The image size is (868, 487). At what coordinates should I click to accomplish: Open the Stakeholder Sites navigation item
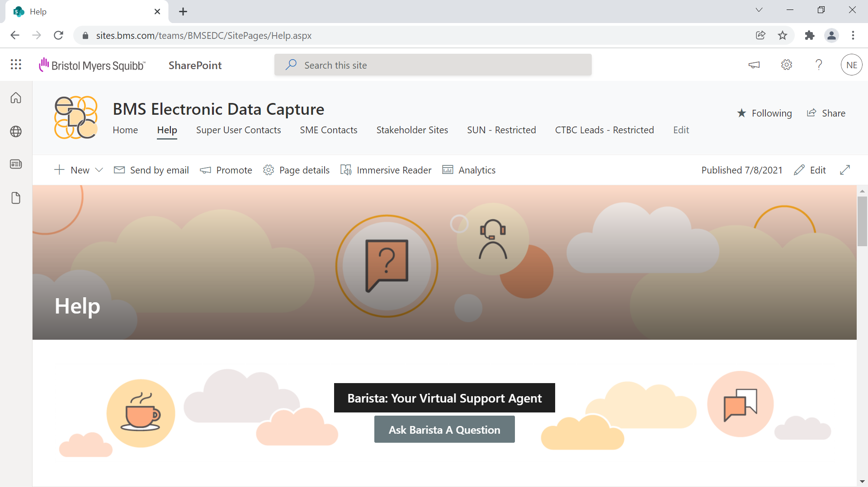click(412, 130)
